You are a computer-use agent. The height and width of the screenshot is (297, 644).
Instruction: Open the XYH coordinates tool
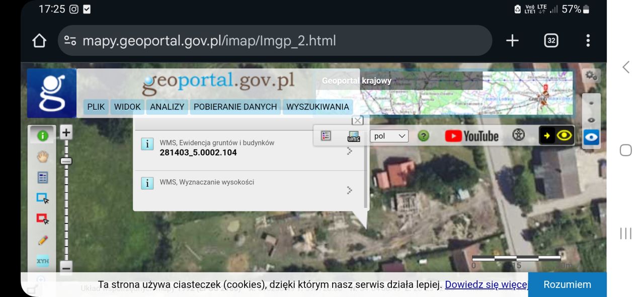tap(43, 261)
